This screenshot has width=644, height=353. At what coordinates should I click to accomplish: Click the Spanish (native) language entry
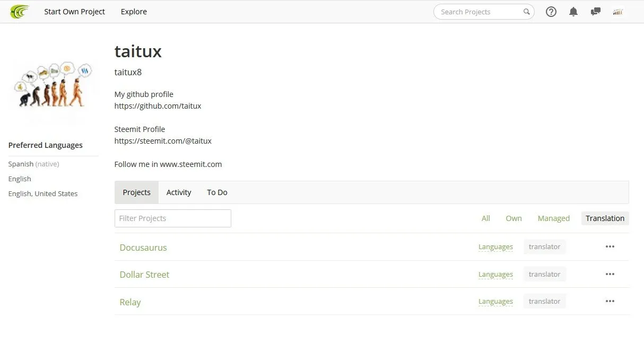pyautogui.click(x=34, y=164)
